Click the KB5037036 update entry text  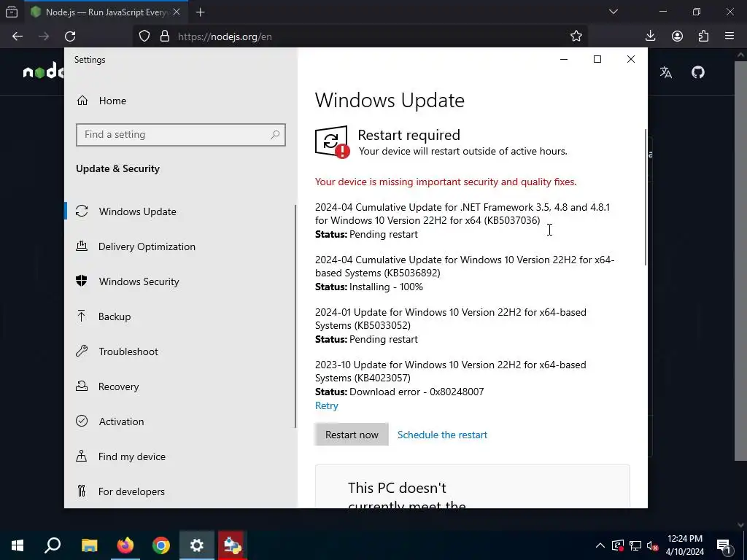[x=462, y=214]
